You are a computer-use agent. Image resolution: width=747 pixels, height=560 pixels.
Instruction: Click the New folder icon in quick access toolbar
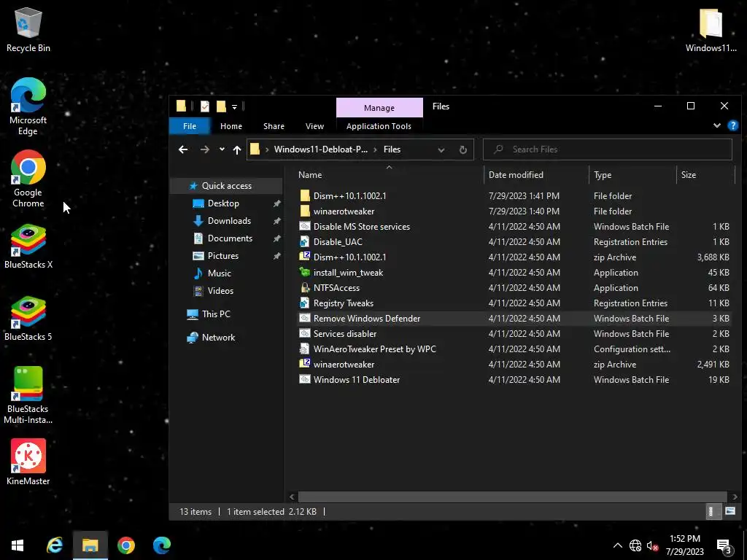click(x=220, y=106)
